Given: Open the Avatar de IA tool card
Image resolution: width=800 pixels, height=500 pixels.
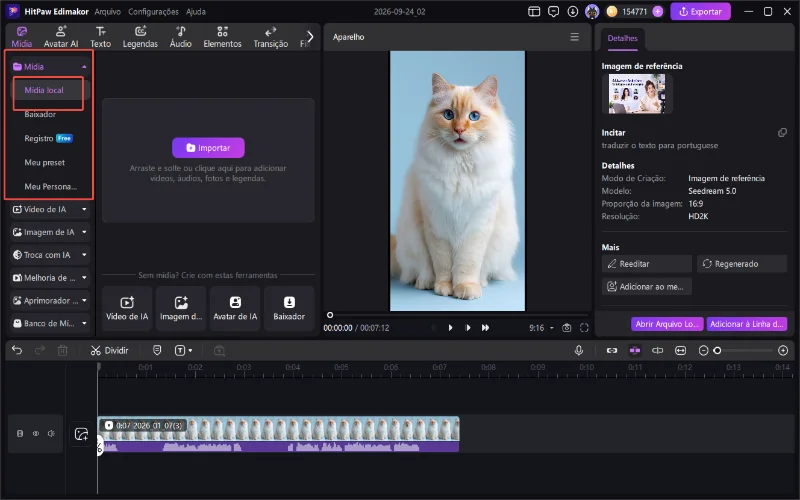Looking at the screenshot, I should pyautogui.click(x=235, y=308).
